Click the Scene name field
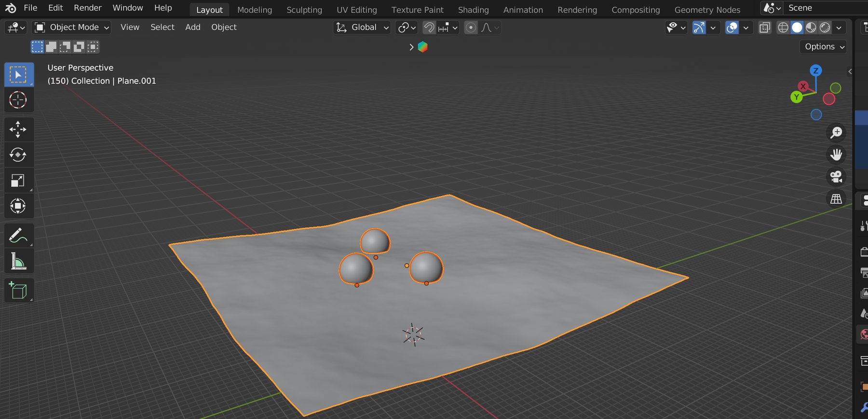868x419 pixels. click(x=826, y=8)
